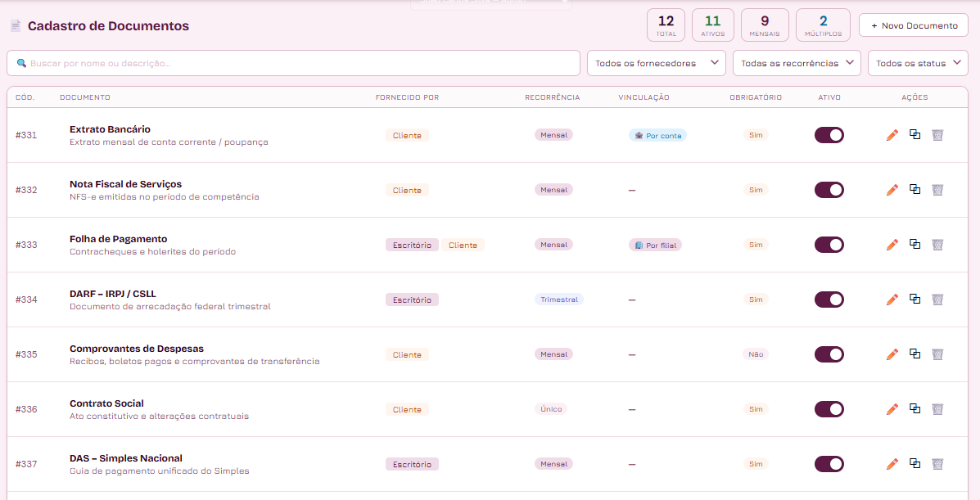980x500 pixels.
Task: Click the Extrato Bancário document name
Action: [110, 129]
